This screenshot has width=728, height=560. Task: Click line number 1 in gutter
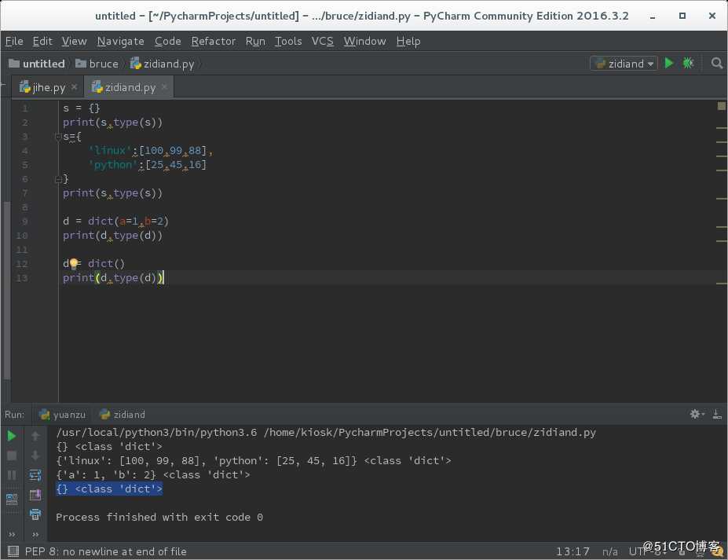click(x=25, y=108)
